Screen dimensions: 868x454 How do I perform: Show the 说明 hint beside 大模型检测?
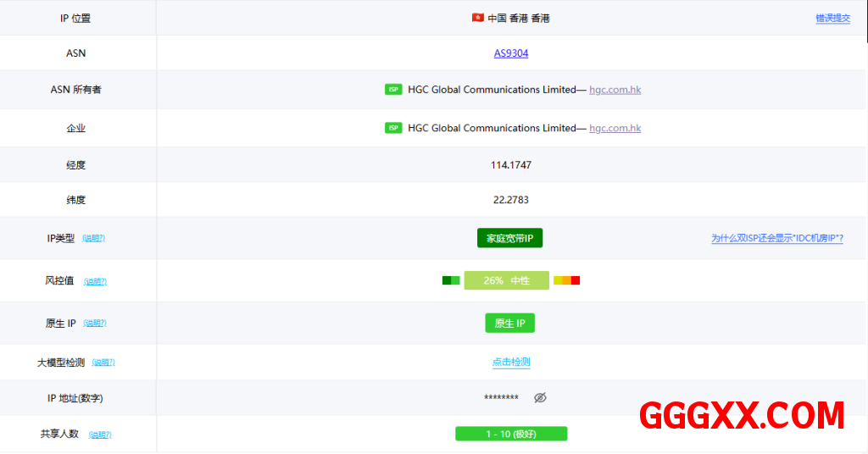103,363
